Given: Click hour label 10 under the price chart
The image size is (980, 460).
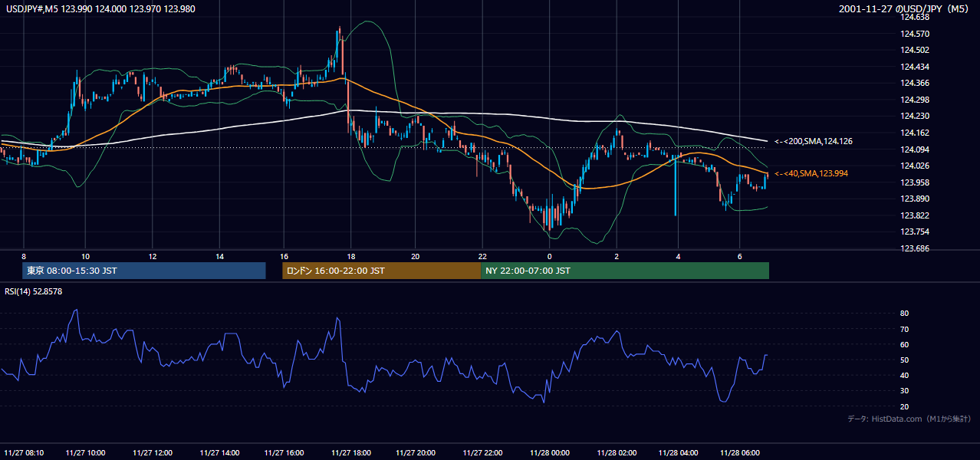Looking at the screenshot, I should (x=85, y=256).
